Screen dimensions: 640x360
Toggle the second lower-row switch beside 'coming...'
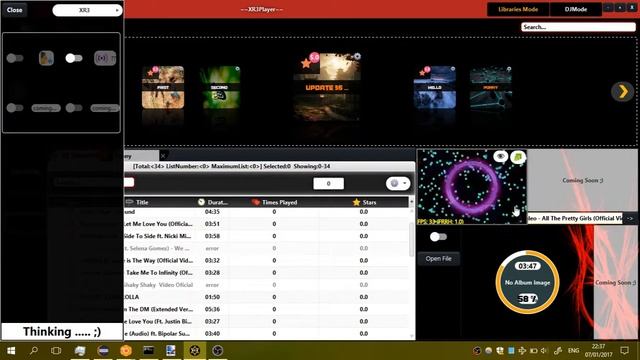[74, 108]
